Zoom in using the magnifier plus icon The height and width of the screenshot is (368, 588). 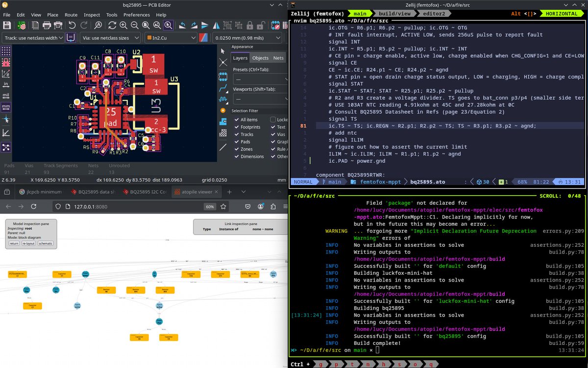[123, 25]
